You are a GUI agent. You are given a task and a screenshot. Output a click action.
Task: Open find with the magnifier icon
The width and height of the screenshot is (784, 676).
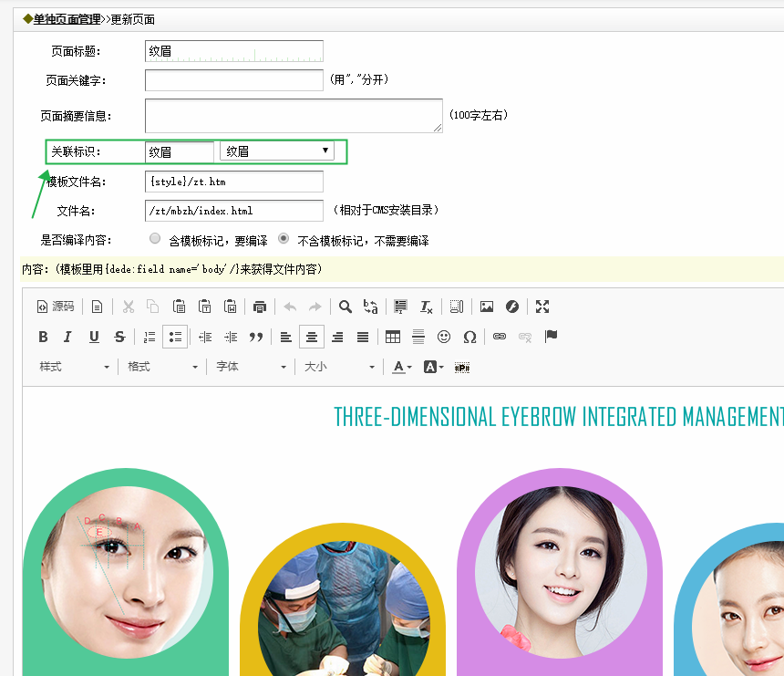point(345,307)
